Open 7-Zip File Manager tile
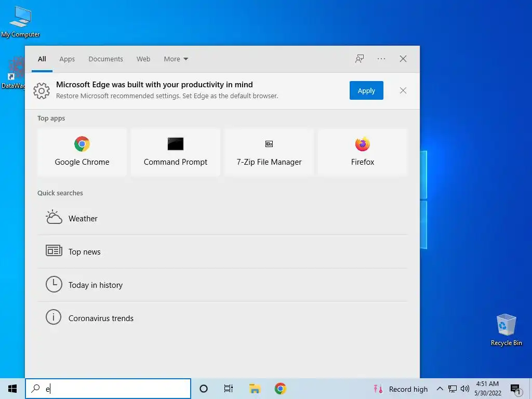 pos(269,152)
